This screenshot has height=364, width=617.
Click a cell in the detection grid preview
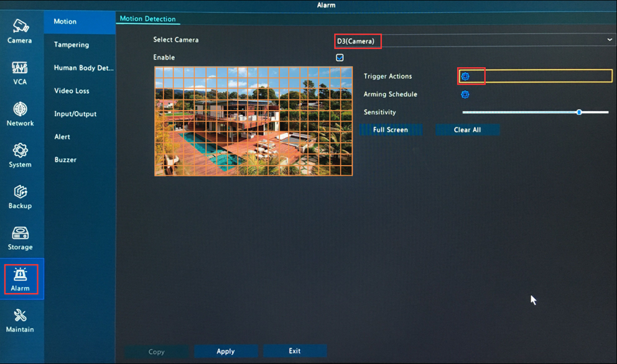[253, 122]
